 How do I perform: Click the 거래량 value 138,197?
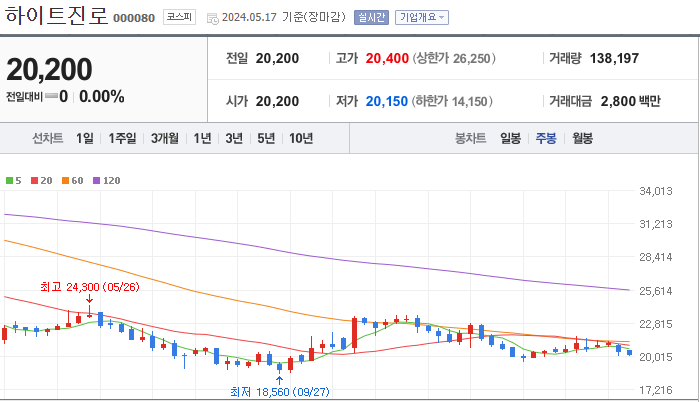click(614, 58)
